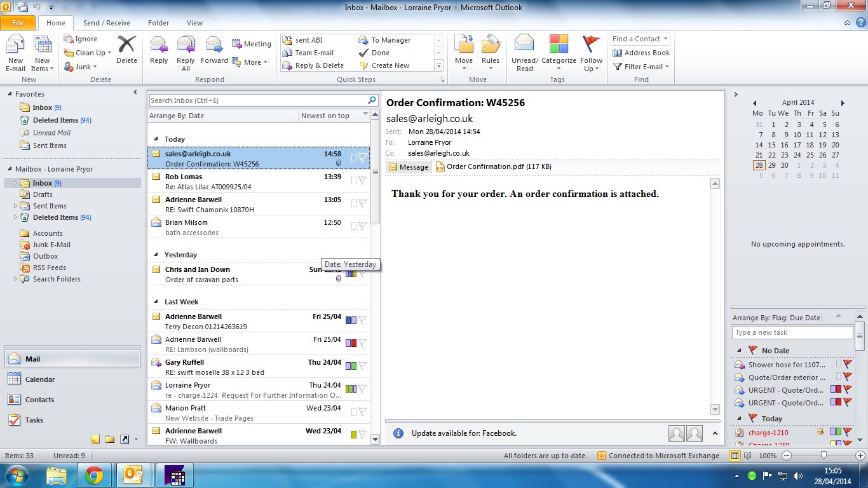The height and width of the screenshot is (488, 868).
Task: Open the File tab
Action: (x=18, y=23)
